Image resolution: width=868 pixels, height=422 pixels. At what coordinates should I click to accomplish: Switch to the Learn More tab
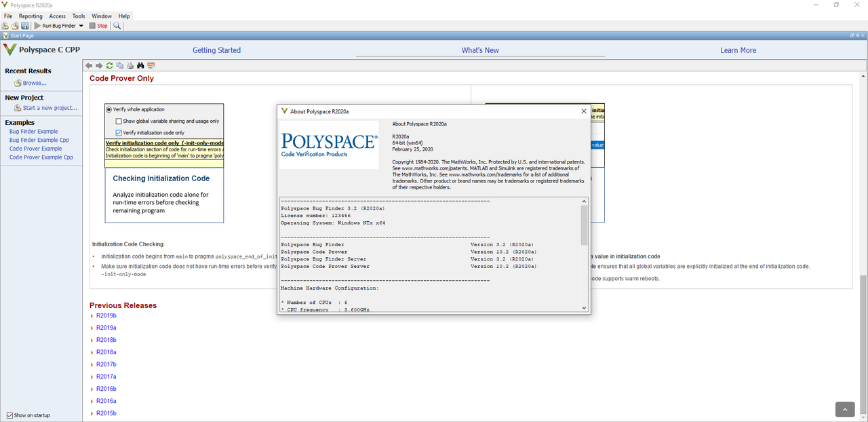tap(738, 50)
